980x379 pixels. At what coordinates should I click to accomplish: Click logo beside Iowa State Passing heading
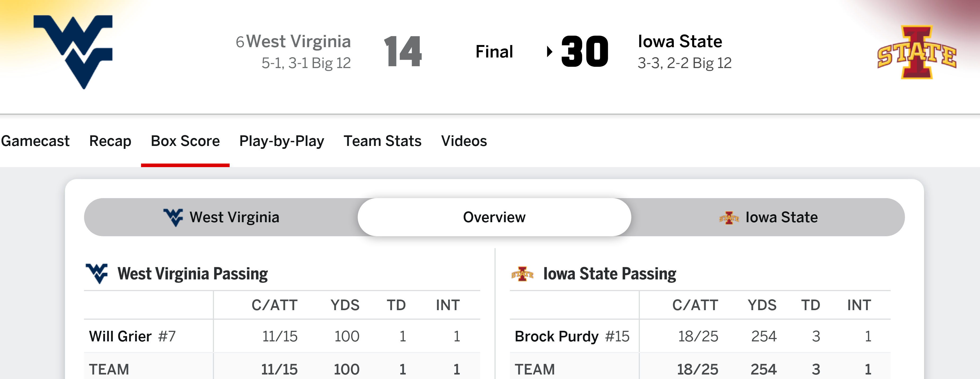(x=522, y=274)
